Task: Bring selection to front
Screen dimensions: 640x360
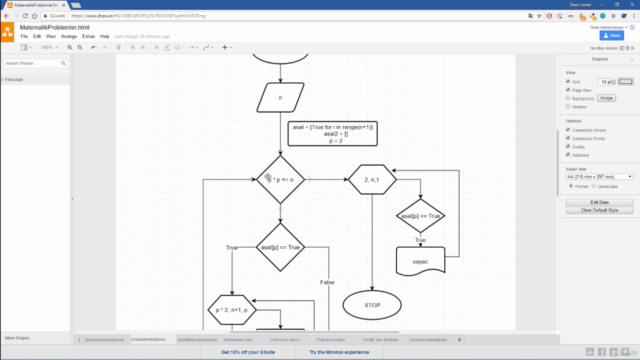Action: pyautogui.click(x=133, y=47)
